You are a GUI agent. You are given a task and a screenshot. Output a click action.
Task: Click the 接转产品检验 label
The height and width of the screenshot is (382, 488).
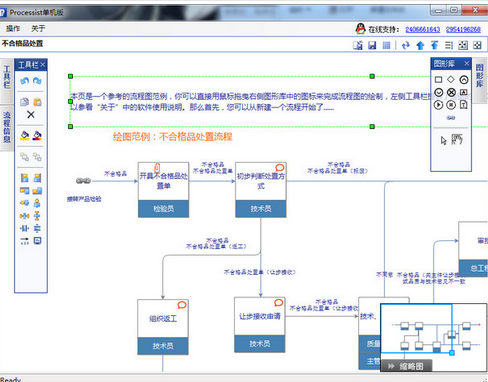point(84,199)
